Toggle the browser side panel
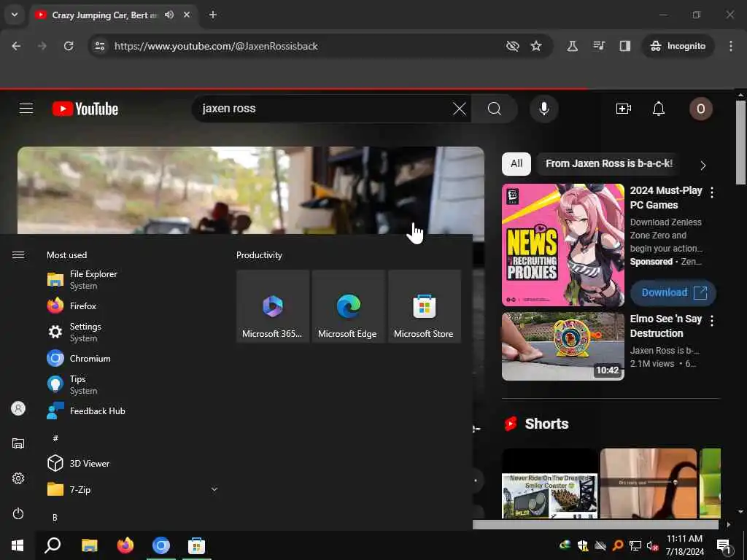The width and height of the screenshot is (747, 560). pyautogui.click(x=625, y=46)
